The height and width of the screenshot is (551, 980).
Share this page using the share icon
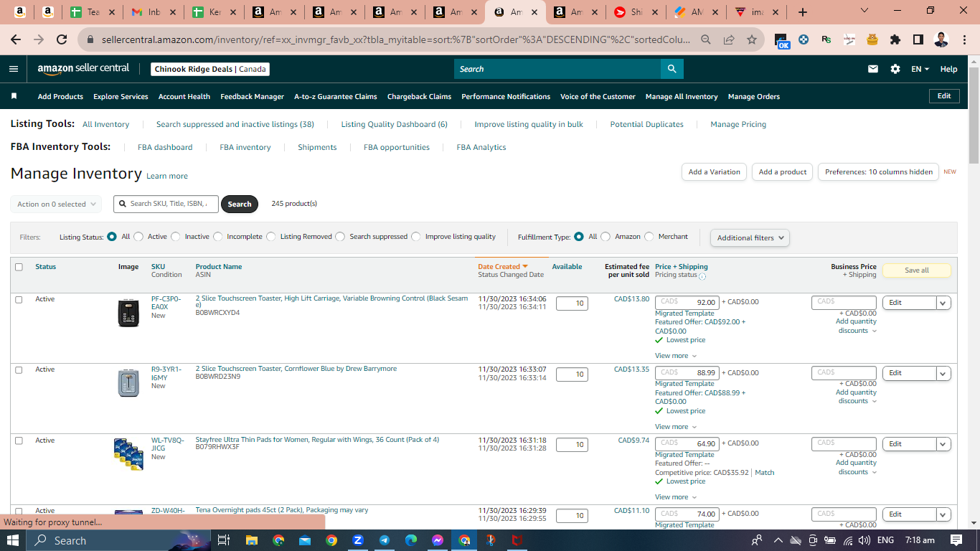pos(729,40)
